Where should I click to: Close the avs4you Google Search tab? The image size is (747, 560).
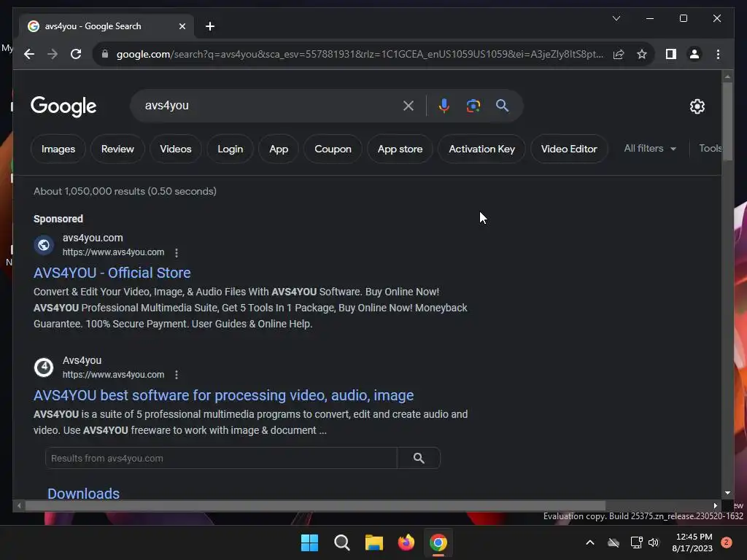pos(182,26)
